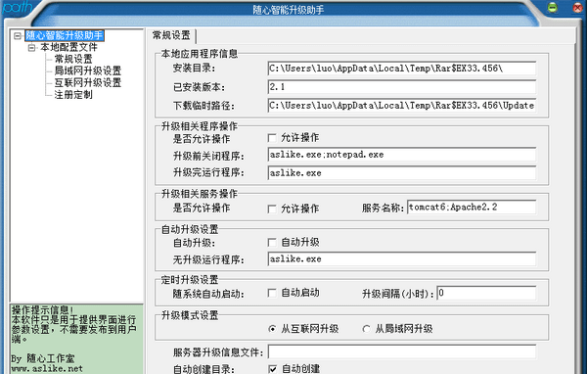588x374 pixels.
Task: Tick the 自动升级 checkbox
Action: point(272,243)
